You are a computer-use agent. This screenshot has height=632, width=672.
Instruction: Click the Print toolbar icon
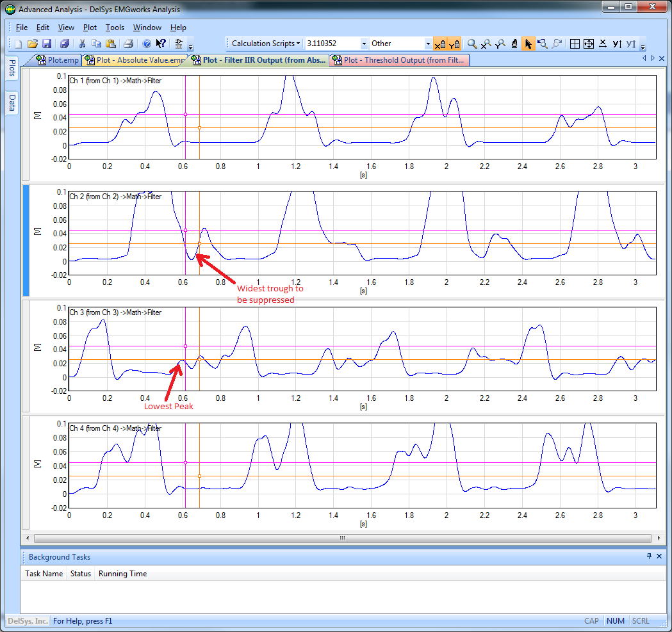(x=128, y=44)
